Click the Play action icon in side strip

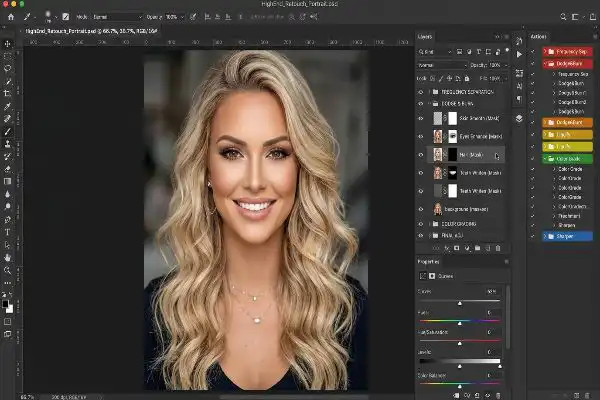point(519,55)
